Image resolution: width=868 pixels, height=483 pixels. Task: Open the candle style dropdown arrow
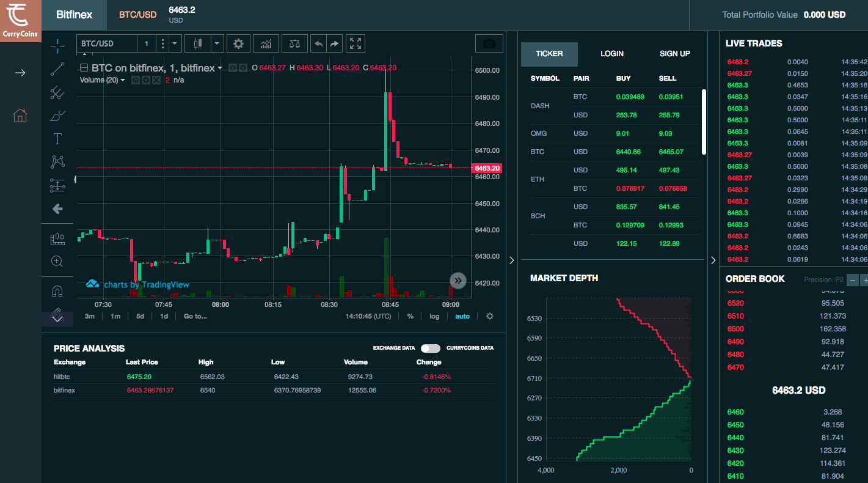[217, 43]
